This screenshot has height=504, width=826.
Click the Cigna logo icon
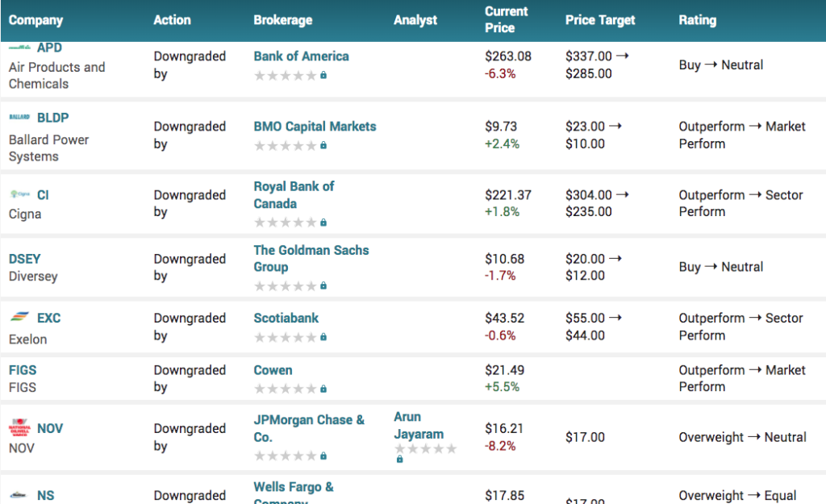pyautogui.click(x=19, y=194)
